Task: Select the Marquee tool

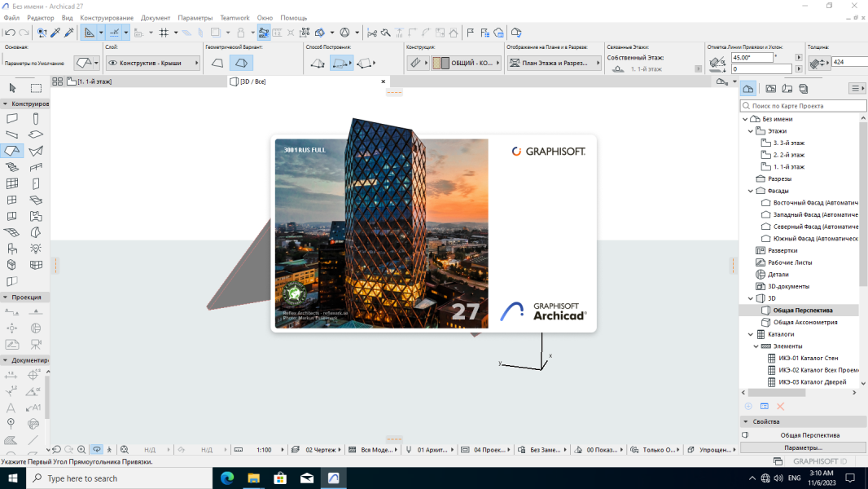Action: [36, 87]
